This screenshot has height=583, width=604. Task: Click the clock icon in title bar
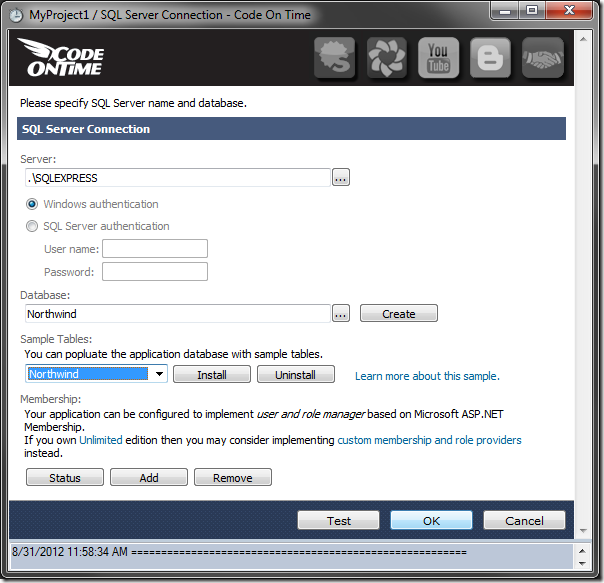pyautogui.click(x=16, y=15)
